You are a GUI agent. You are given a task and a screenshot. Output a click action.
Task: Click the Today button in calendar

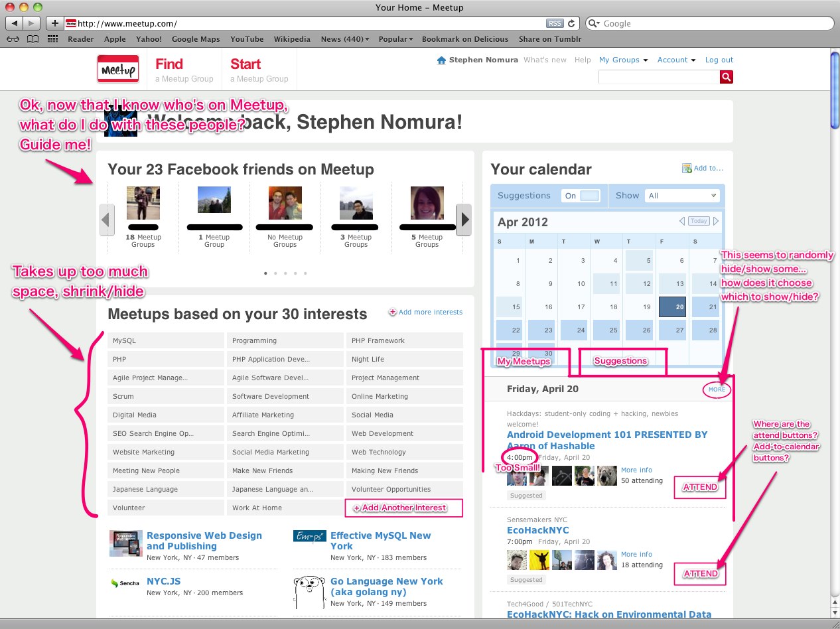point(698,221)
